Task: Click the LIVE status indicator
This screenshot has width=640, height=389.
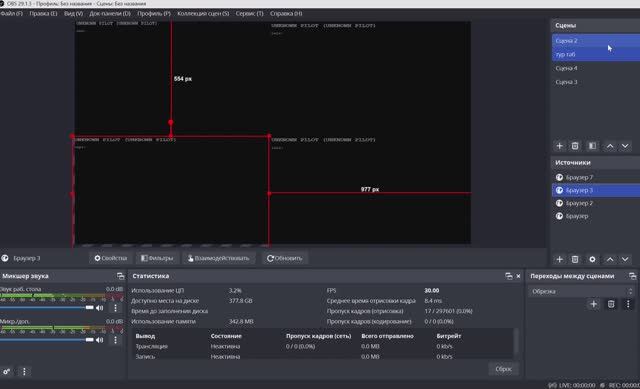Action: pyautogui.click(x=572, y=385)
